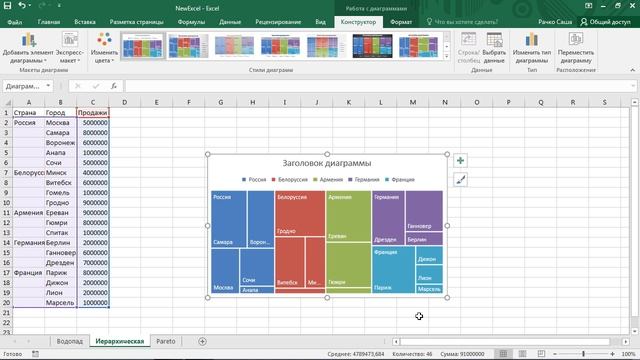Open the Формулы tab
640x360 pixels.
(191, 22)
